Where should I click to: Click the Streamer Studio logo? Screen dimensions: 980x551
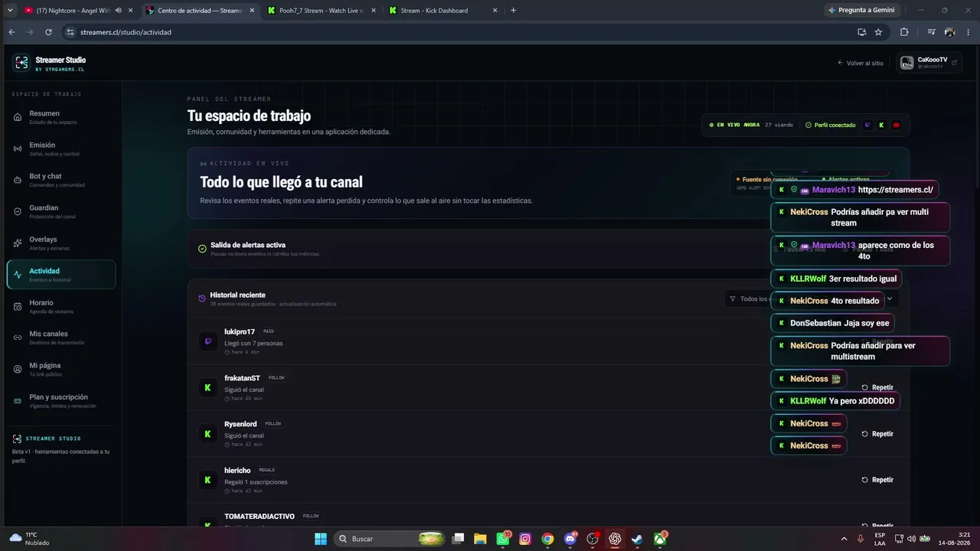coord(21,63)
